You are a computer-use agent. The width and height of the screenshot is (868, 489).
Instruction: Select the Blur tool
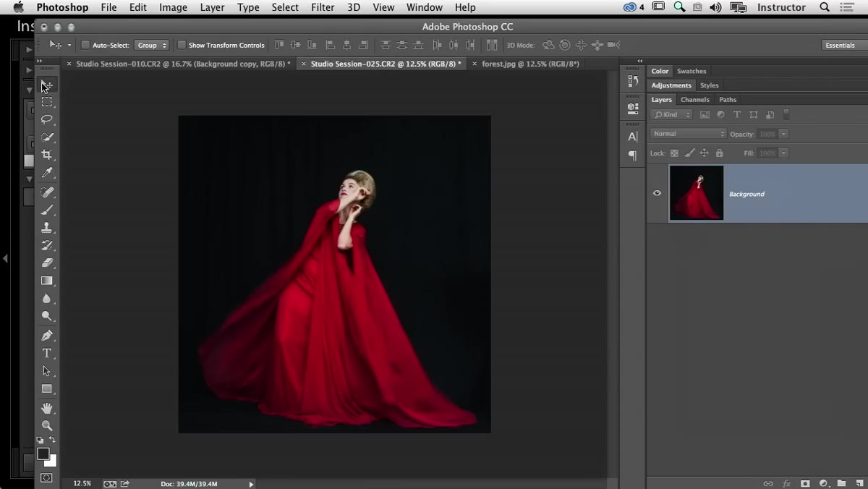47,298
